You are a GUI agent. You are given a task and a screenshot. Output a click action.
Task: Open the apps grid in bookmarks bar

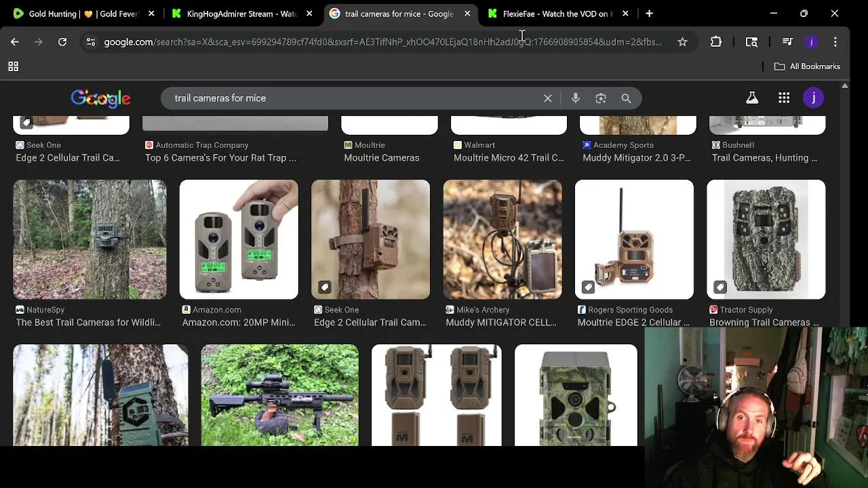13,66
